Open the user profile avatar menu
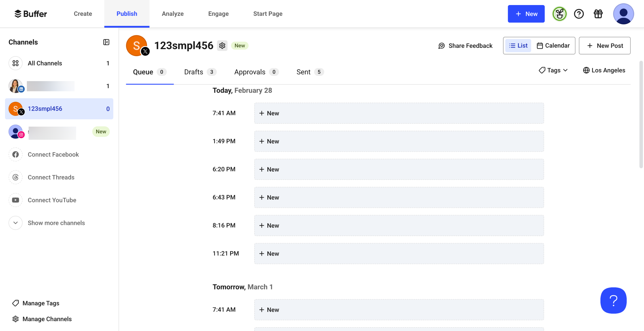The height and width of the screenshot is (331, 644). [623, 14]
